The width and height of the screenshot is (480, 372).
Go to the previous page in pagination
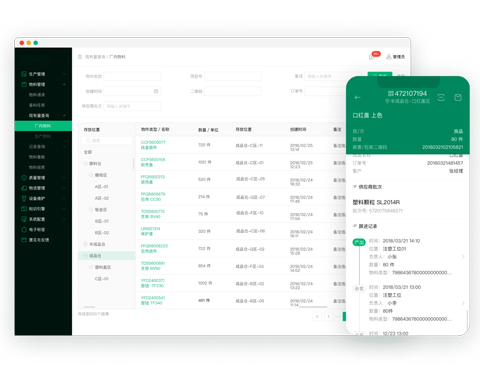[x=317, y=316]
